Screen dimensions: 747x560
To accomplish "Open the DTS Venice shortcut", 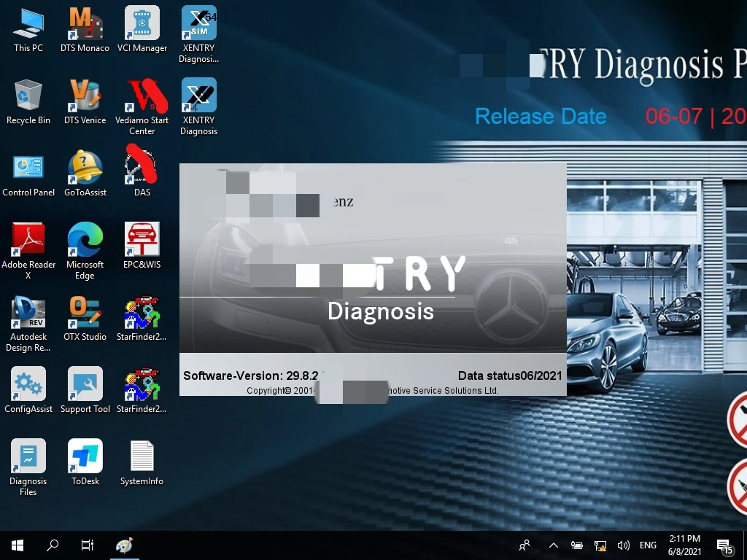I will pyautogui.click(x=85, y=98).
